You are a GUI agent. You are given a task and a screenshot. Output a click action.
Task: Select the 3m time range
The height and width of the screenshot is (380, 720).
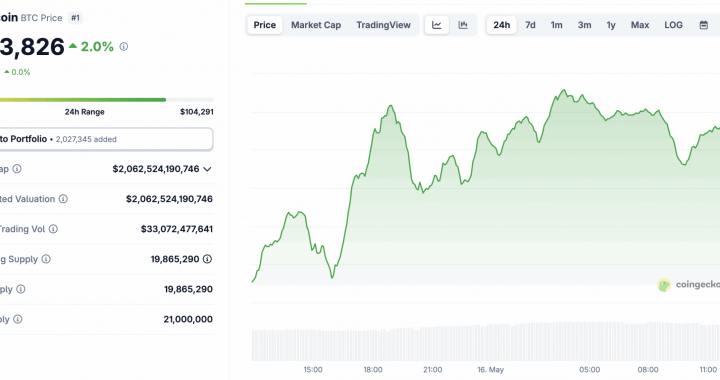pyautogui.click(x=585, y=25)
